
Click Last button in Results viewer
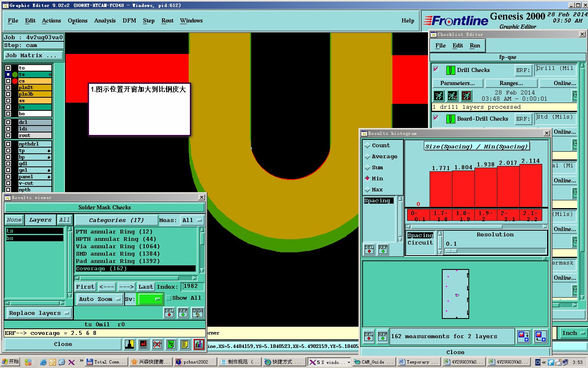pyautogui.click(x=146, y=287)
